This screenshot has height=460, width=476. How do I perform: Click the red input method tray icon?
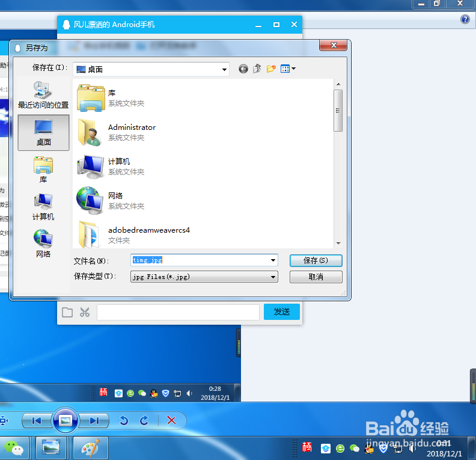click(x=307, y=447)
